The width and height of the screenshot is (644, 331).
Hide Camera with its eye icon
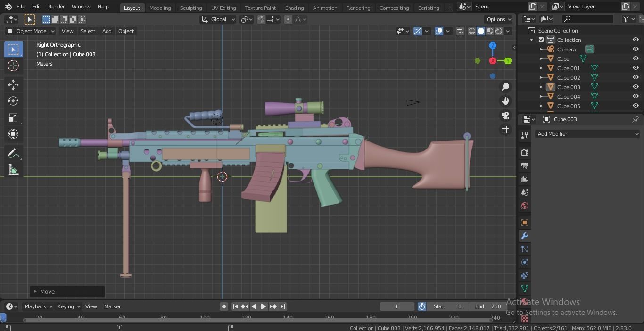click(x=636, y=49)
